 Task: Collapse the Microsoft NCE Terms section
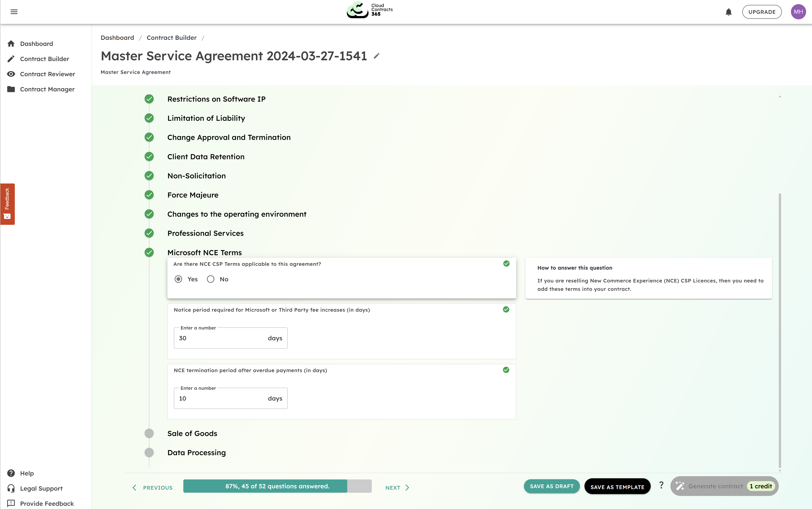[x=205, y=253]
